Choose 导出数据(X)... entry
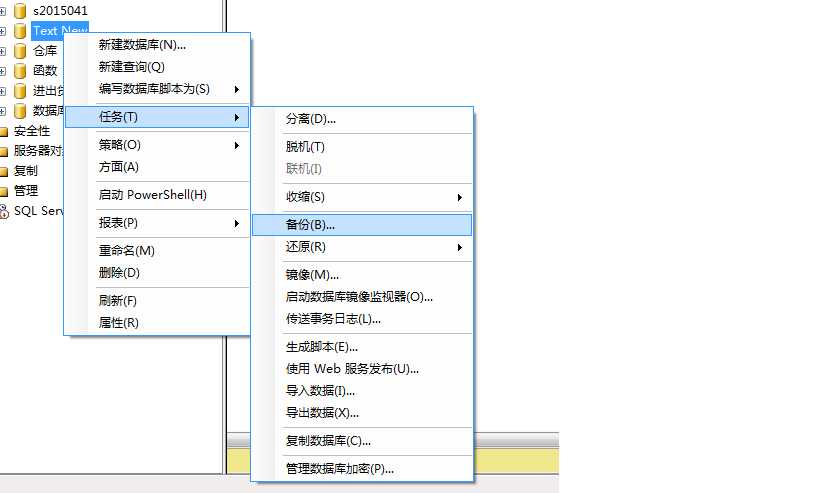 click(x=362, y=413)
